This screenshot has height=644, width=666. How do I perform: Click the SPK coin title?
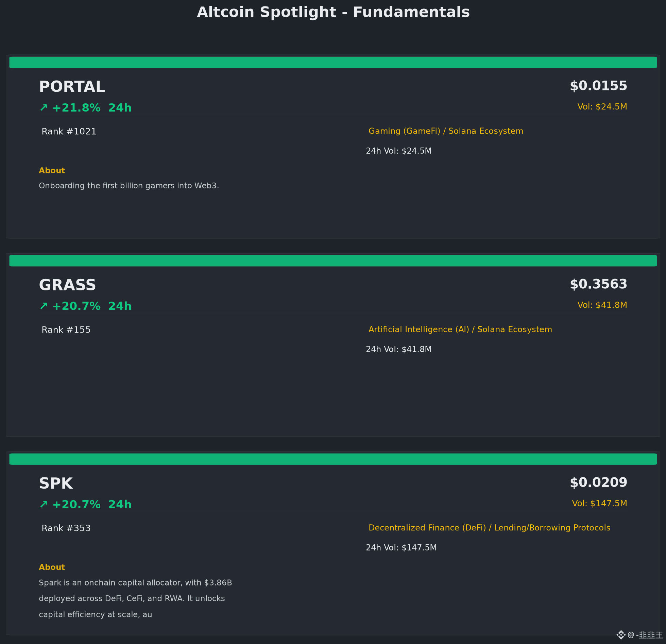[56, 483]
